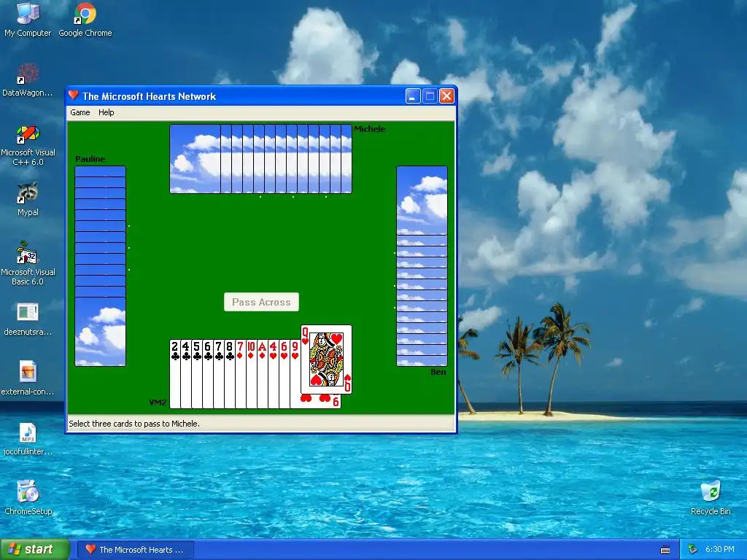
Task: Open My Computer desktop icon
Action: 28,20
